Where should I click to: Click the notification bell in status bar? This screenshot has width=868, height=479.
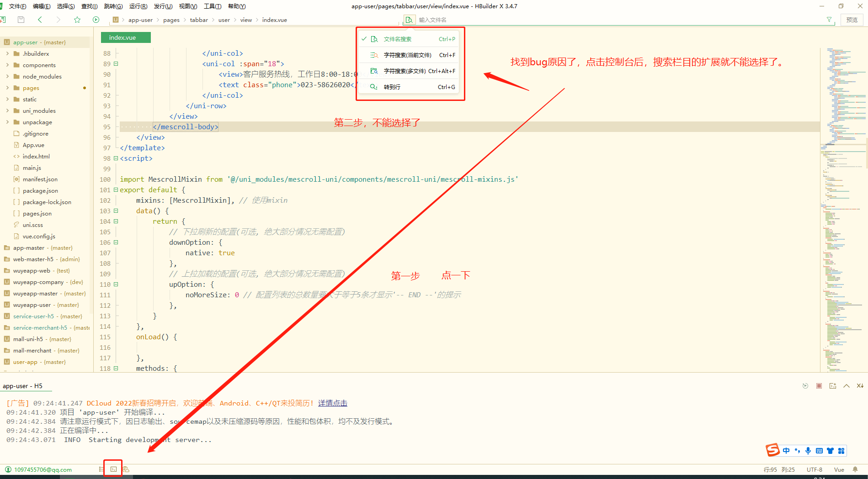click(855, 469)
